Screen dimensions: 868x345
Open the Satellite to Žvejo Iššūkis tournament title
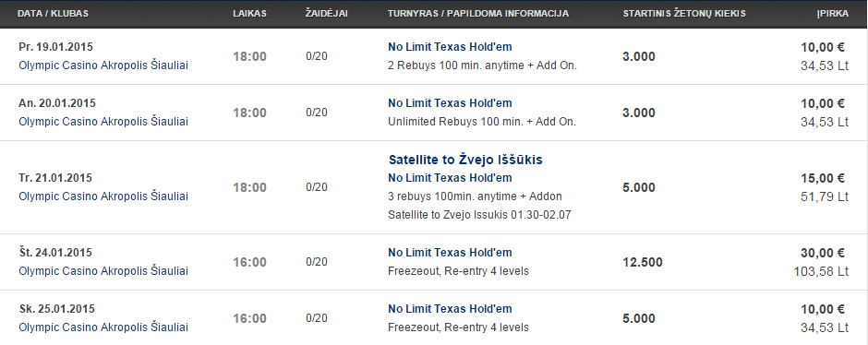click(x=465, y=160)
